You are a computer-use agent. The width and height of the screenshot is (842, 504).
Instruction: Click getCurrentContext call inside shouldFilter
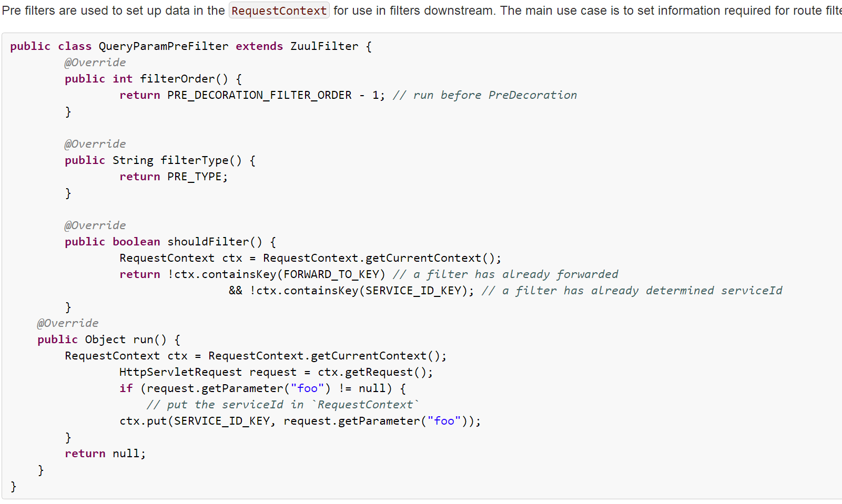tap(423, 258)
